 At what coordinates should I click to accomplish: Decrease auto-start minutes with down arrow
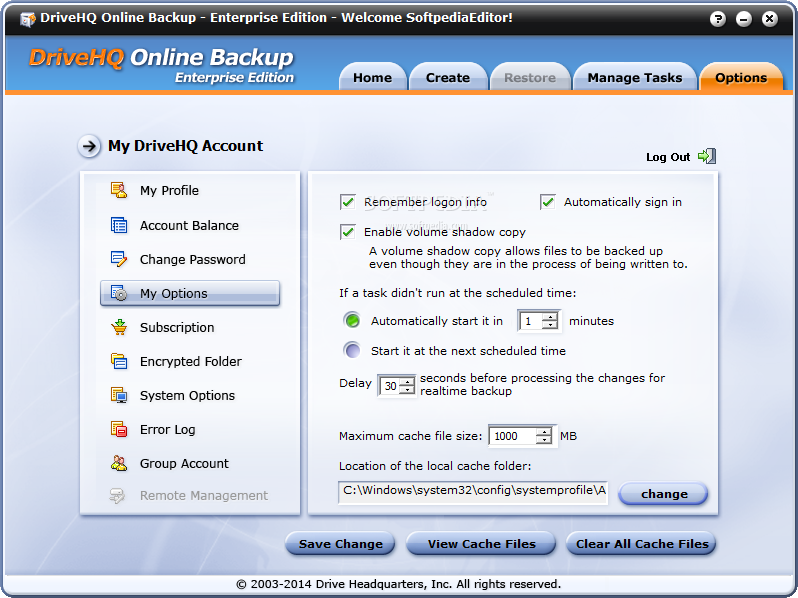(550, 325)
